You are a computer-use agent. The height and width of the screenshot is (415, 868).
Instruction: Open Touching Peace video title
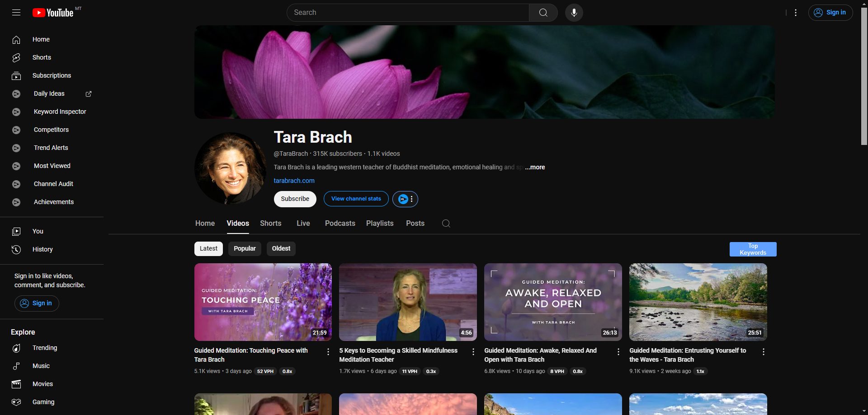(x=251, y=355)
